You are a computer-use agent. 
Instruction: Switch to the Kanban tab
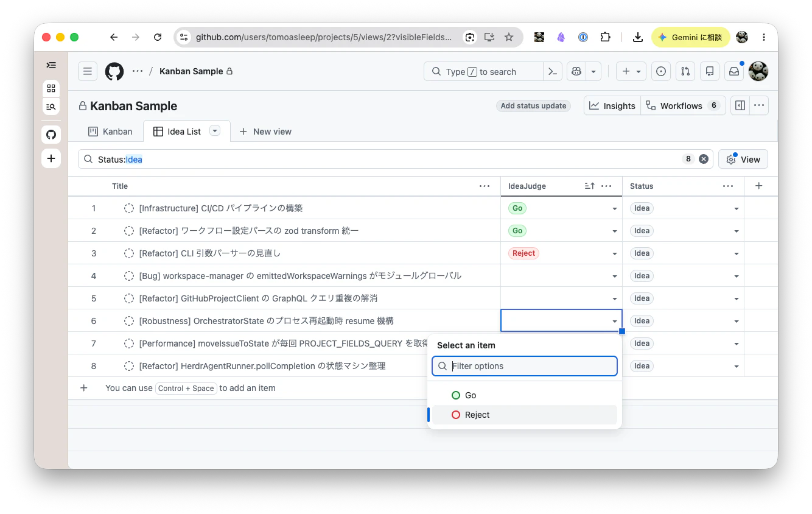(110, 131)
